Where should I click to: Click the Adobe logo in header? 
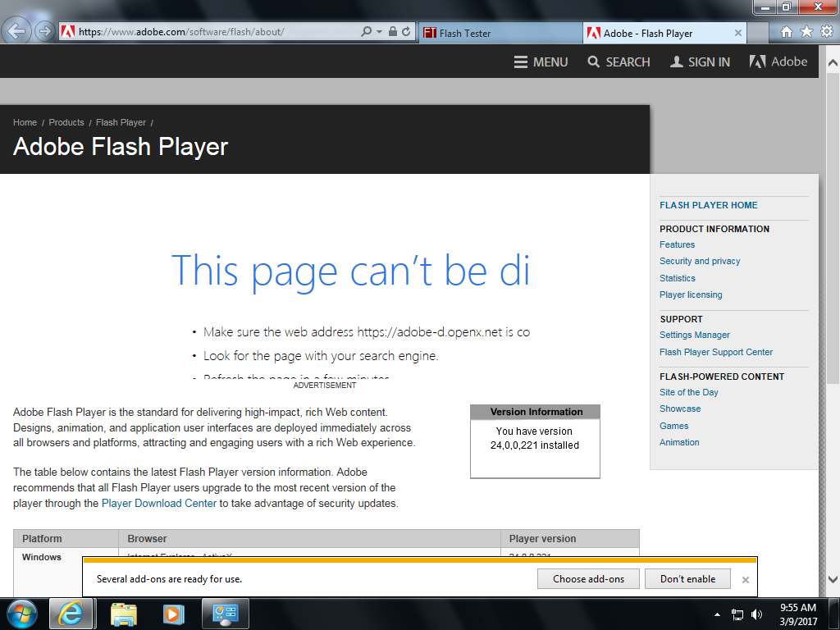778,62
